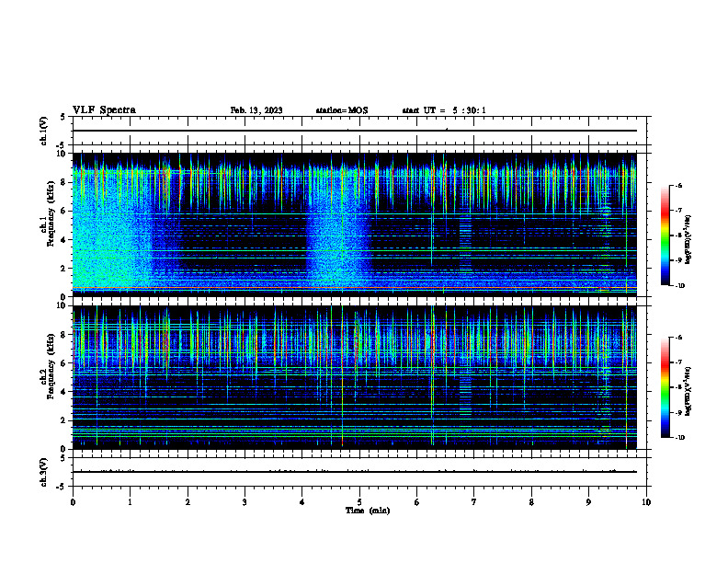Select the date text 'Feb. 13, 2023'

pyautogui.click(x=256, y=110)
